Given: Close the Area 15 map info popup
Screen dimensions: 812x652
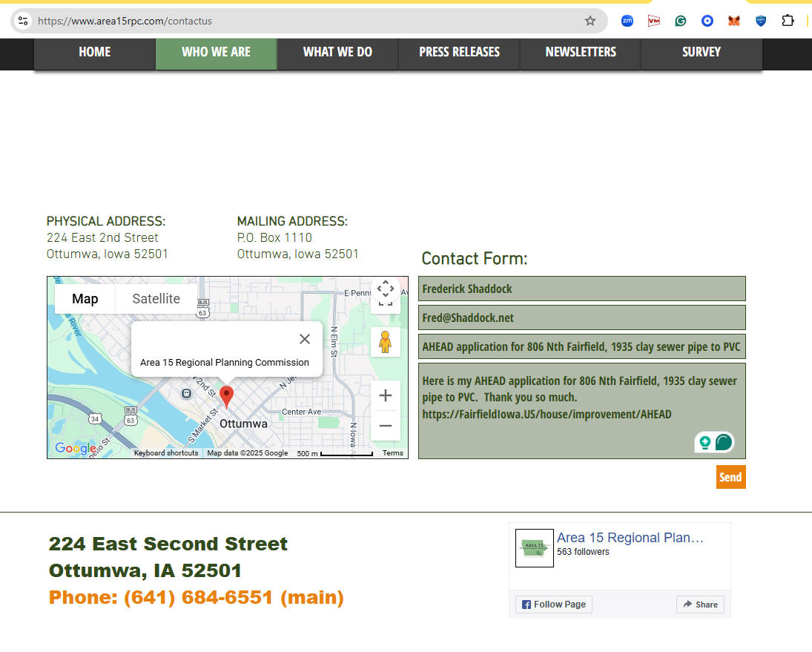Looking at the screenshot, I should point(305,339).
